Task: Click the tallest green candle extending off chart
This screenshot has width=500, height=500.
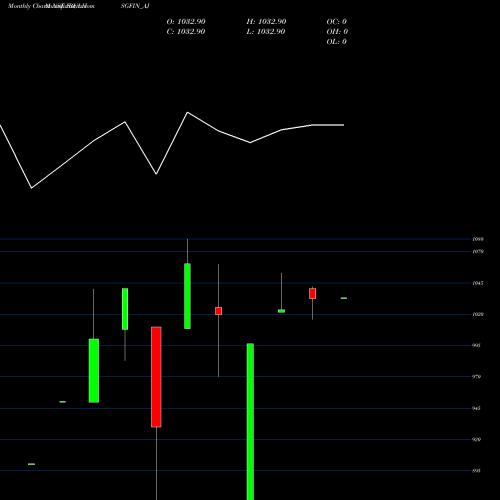Action: pos(250,421)
